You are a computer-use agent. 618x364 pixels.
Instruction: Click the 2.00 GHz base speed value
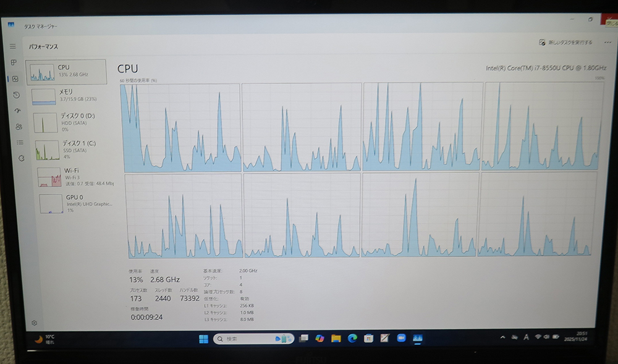(248, 271)
